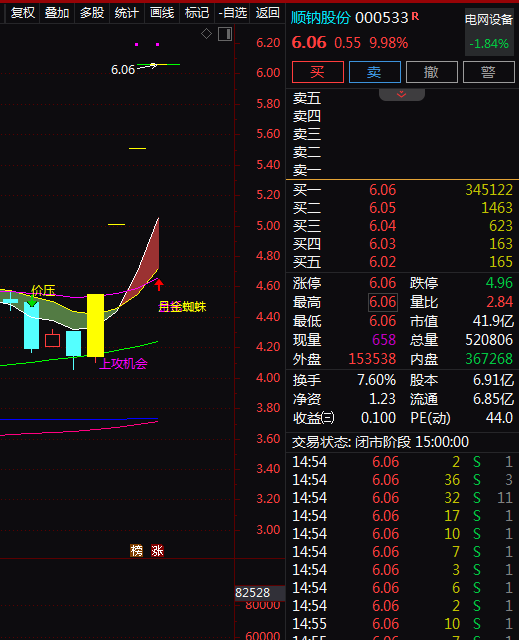Click sector change -1.84%

489,44
